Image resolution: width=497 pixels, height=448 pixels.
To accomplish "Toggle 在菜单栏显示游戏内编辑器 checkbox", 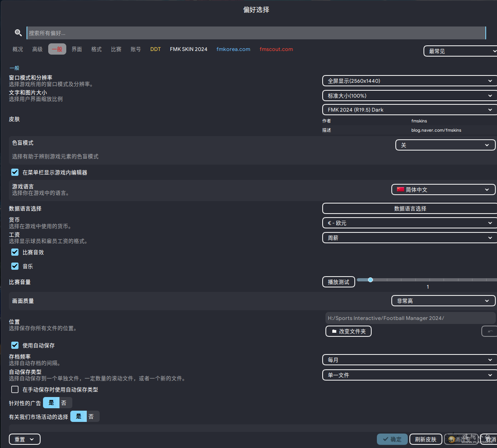I will (x=15, y=172).
